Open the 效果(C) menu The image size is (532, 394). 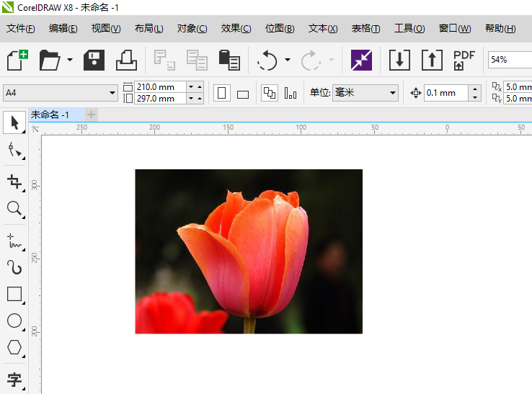coord(236,29)
